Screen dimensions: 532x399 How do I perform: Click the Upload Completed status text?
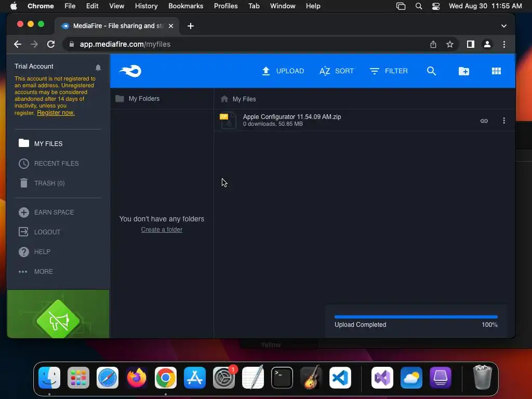[361, 324]
